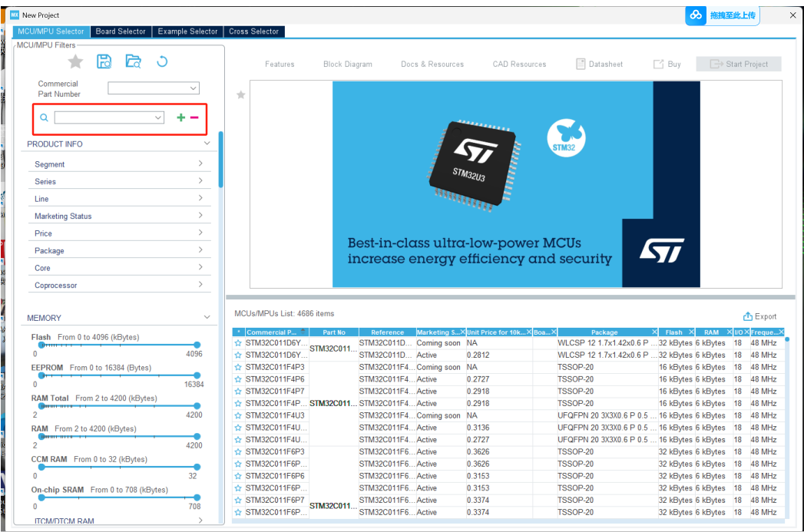Click the STM32 butterfly logo on banner
Image resolution: width=804 pixels, height=532 pixels.
coord(566,138)
